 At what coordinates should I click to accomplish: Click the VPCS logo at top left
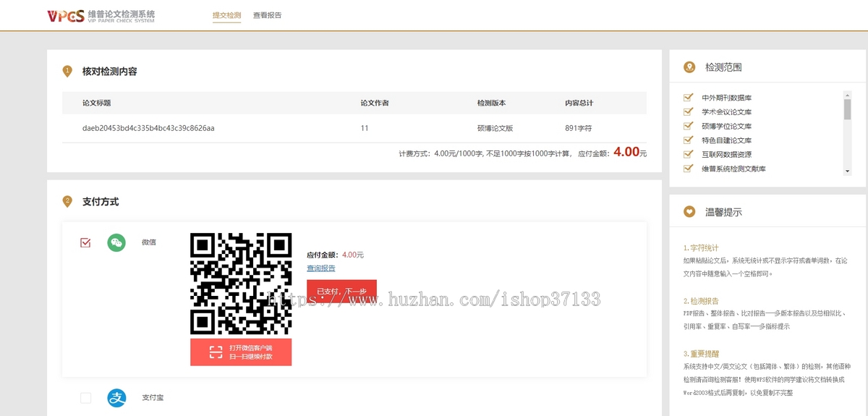coord(101,15)
